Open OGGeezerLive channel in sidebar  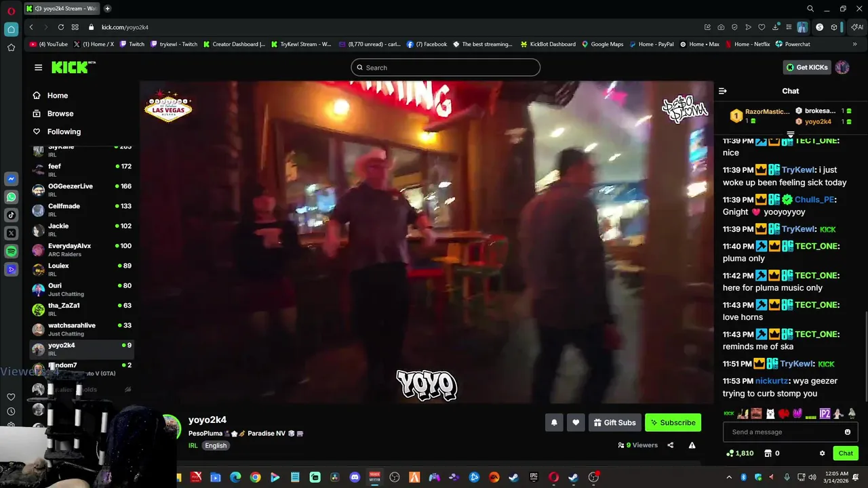(x=81, y=190)
